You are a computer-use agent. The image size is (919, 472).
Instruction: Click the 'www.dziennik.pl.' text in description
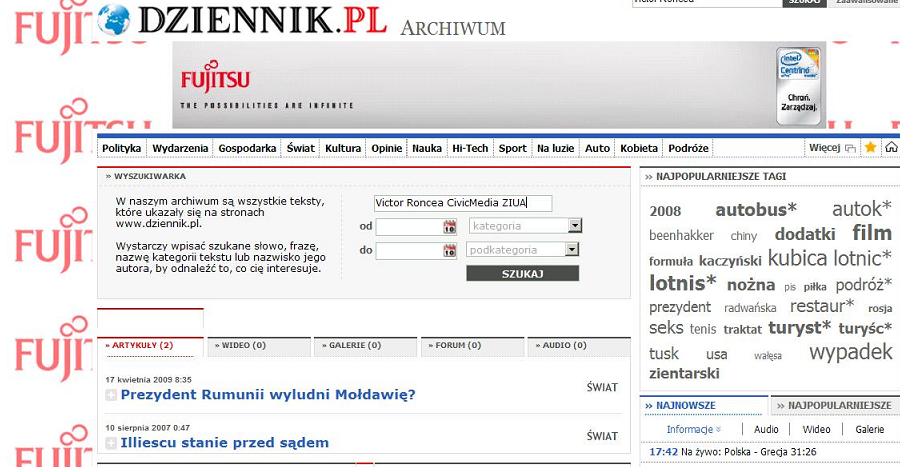pos(158,224)
